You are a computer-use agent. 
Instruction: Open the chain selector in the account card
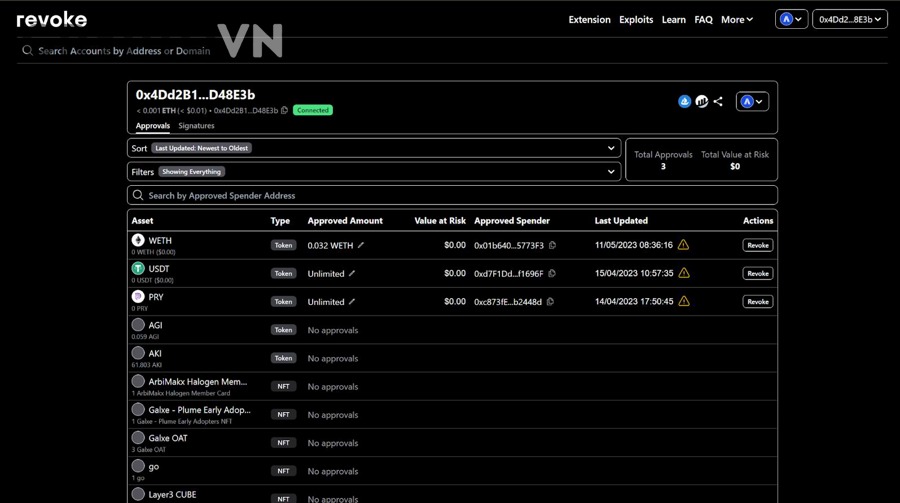(752, 102)
